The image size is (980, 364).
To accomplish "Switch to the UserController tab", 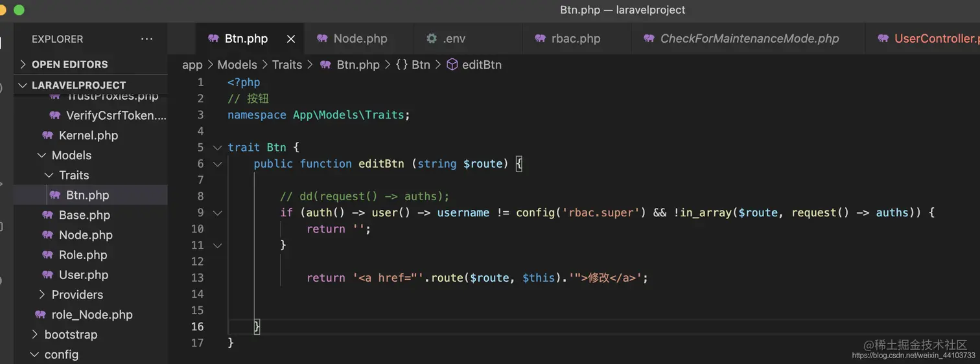I will tap(937, 39).
